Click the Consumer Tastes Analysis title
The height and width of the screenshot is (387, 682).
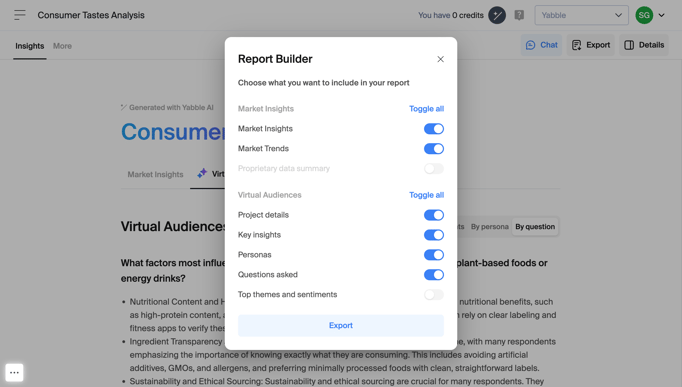tap(91, 15)
